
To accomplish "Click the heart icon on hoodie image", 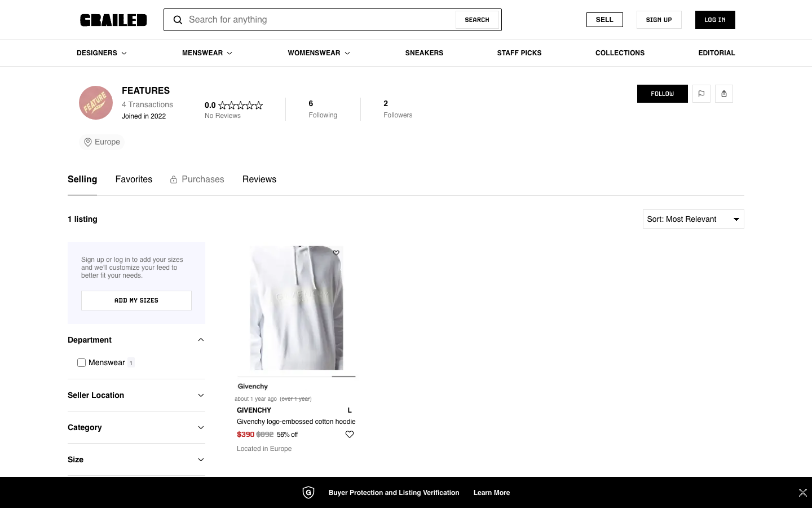I will coord(336,253).
